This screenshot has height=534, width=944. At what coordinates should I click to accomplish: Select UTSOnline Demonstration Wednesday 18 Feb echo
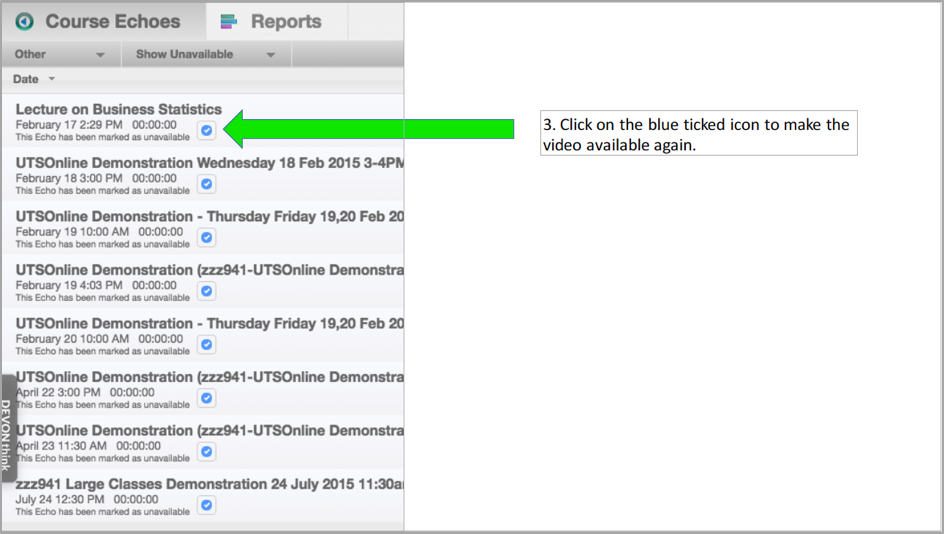(200, 163)
